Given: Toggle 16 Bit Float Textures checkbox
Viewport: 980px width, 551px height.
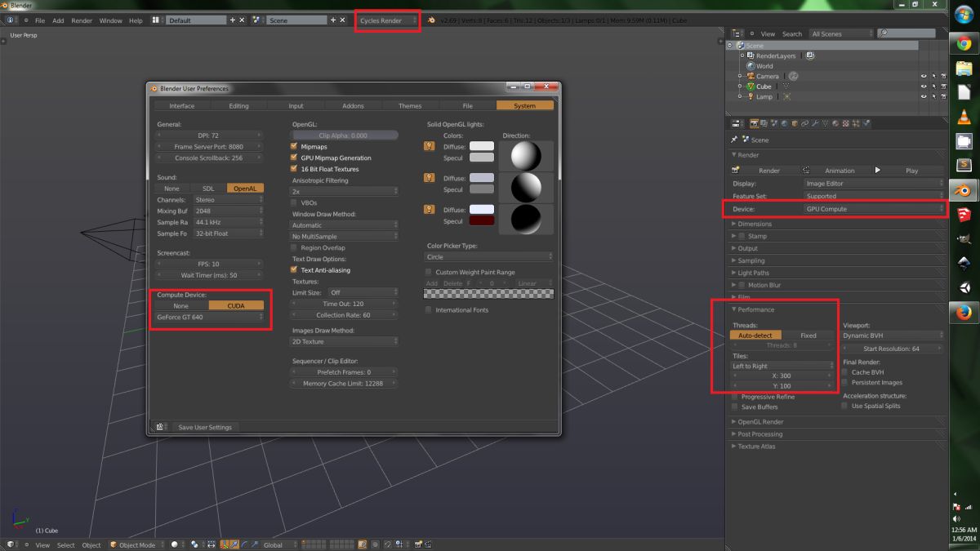Looking at the screenshot, I should pos(294,169).
